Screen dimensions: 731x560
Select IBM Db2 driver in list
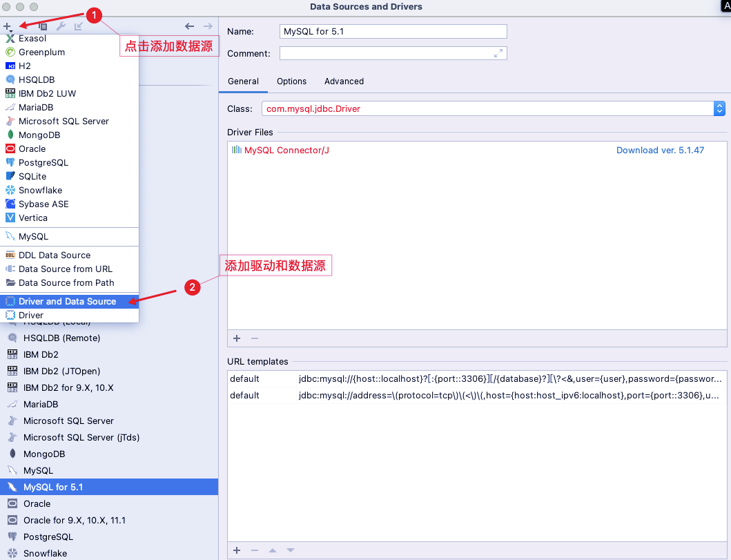pyautogui.click(x=109, y=355)
